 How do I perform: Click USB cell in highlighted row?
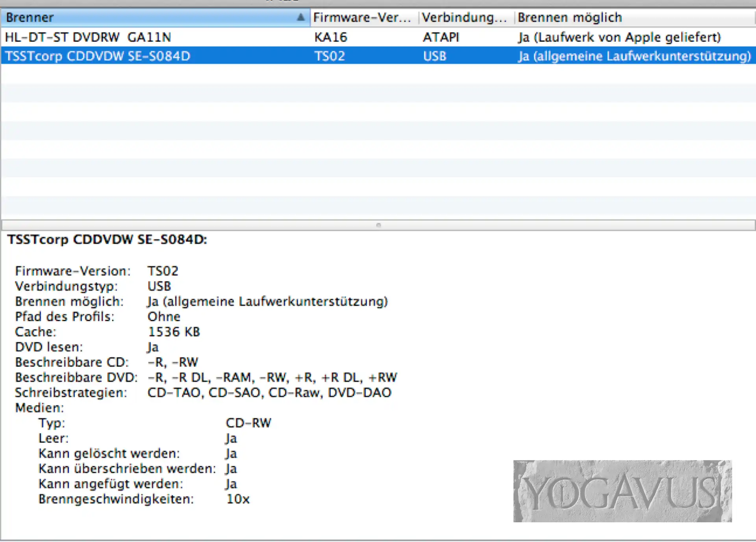(x=435, y=56)
